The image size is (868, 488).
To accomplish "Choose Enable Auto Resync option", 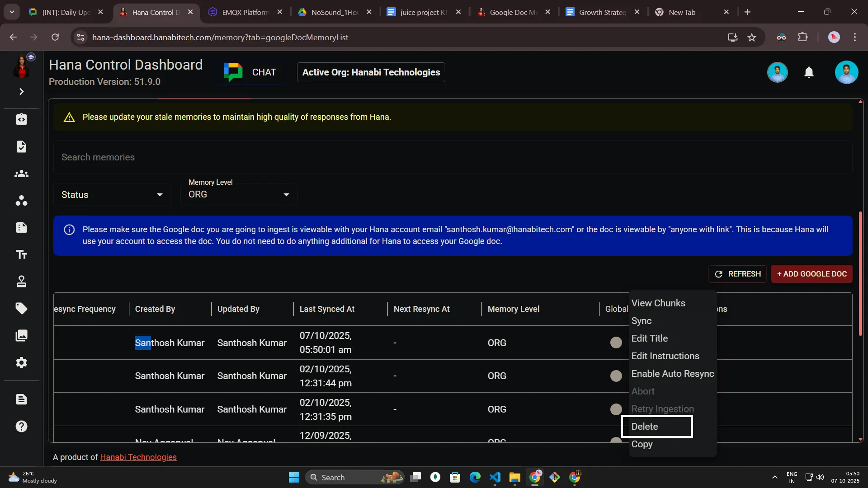I will (x=672, y=374).
